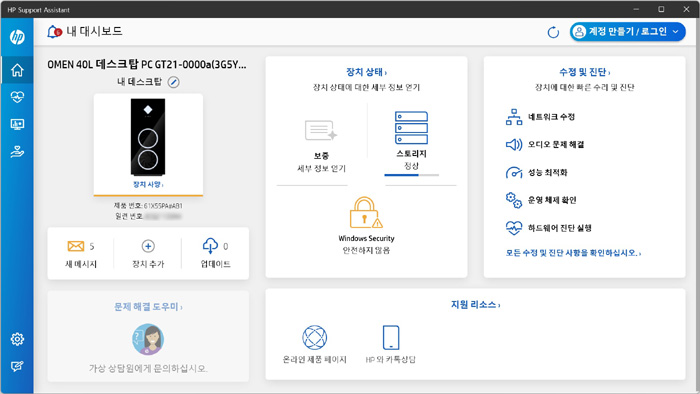
Task: Open updates cloud download icon
Action: tap(210, 245)
